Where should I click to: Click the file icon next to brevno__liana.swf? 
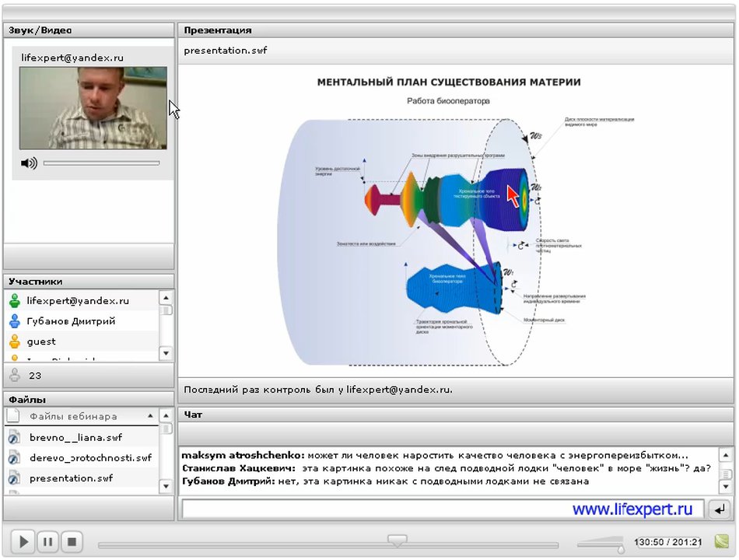[x=14, y=437]
